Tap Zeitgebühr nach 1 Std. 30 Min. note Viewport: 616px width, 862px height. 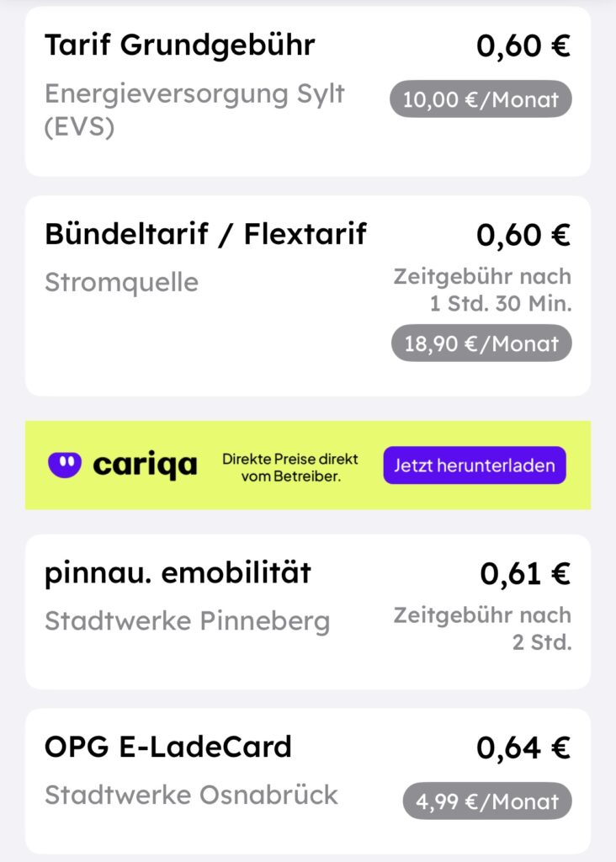[x=482, y=290]
